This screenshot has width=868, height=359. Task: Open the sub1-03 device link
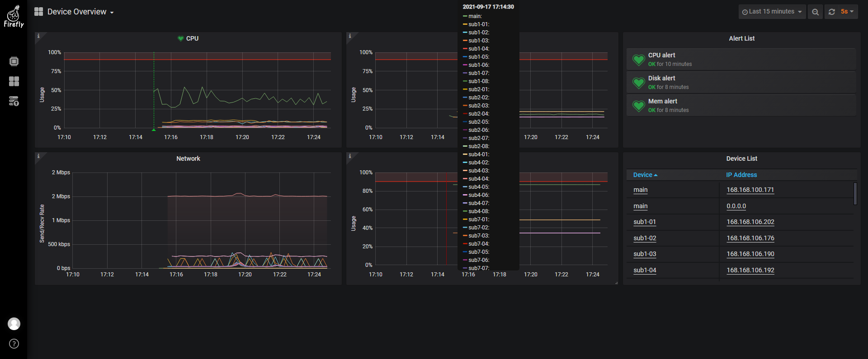[x=645, y=254]
